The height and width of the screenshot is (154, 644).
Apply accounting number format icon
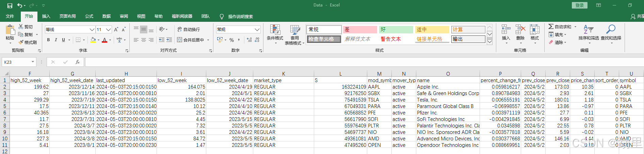click(220, 40)
